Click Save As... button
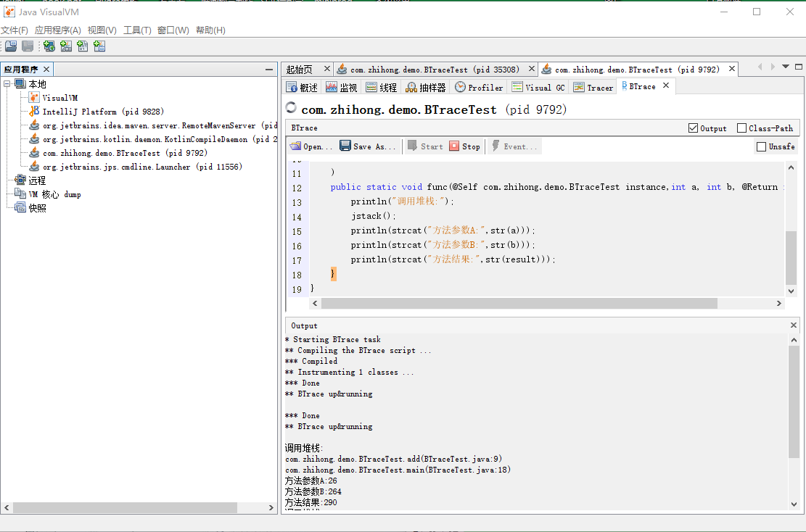Screen dimensions: 806x532 [368, 146]
